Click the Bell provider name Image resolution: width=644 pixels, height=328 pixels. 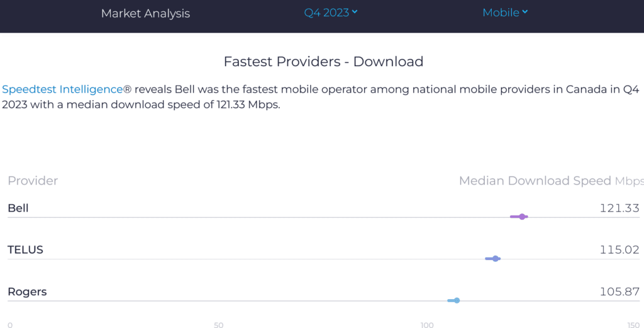(x=18, y=208)
